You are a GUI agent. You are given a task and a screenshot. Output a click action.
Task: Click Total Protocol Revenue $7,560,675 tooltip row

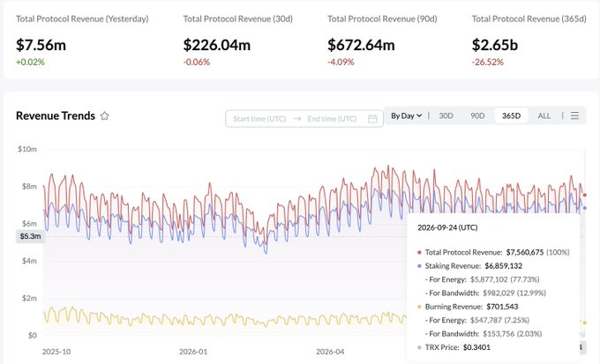493,252
